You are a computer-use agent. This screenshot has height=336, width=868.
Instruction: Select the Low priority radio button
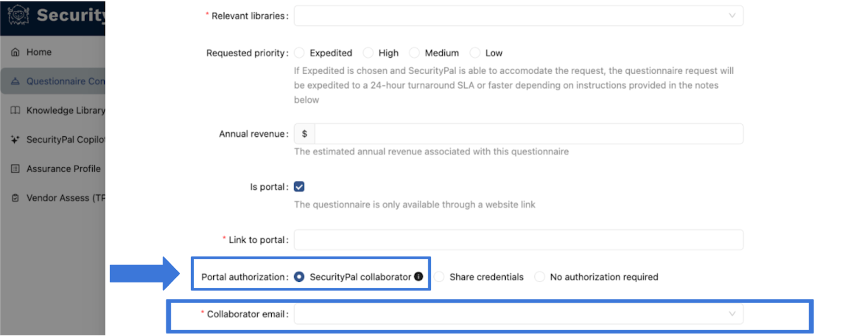coord(475,53)
